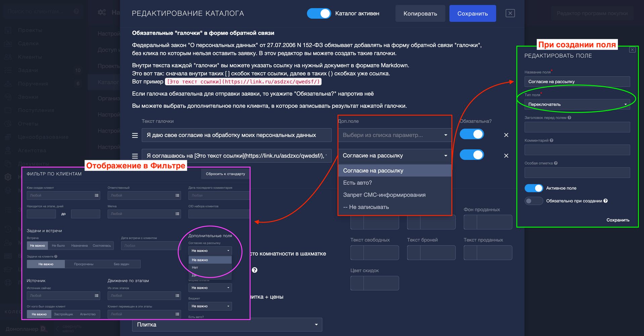Image resolution: width=644 pixels, height=336 pixels.
Task: Open the 'Клиент перемещен в эти этапы' selector
Action: pos(144,314)
